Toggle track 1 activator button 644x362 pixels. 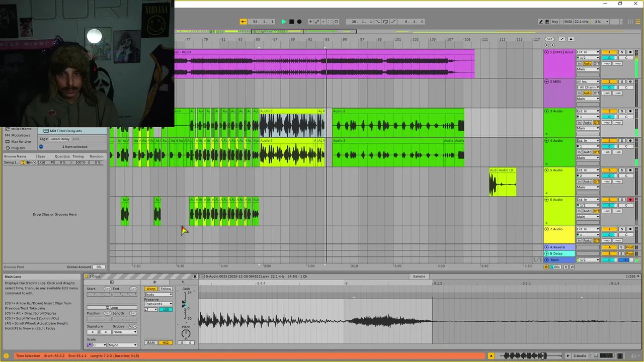point(609,52)
